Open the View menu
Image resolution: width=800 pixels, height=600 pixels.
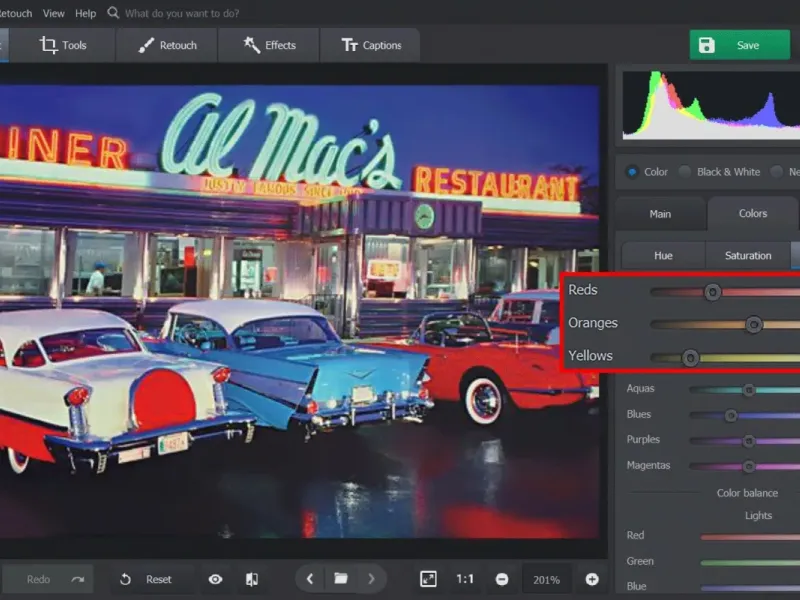click(54, 13)
